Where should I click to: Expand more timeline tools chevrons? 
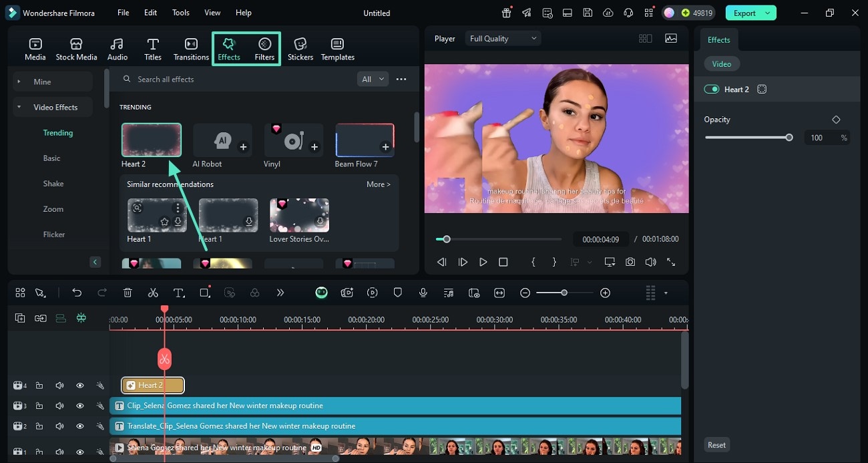tap(280, 293)
